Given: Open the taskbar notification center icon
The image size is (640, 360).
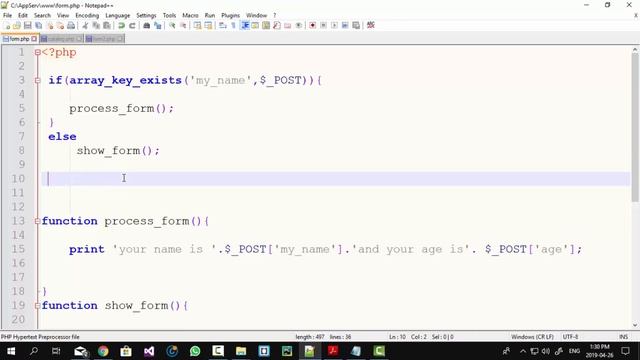Looking at the screenshot, I should tap(625, 351).
